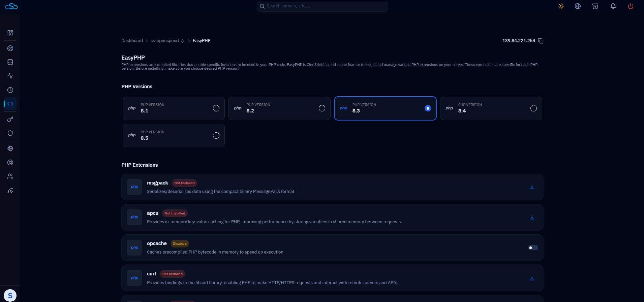Image resolution: width=644 pixels, height=302 pixels.
Task: Select PHP version 8.2 radio button
Action: tap(322, 108)
